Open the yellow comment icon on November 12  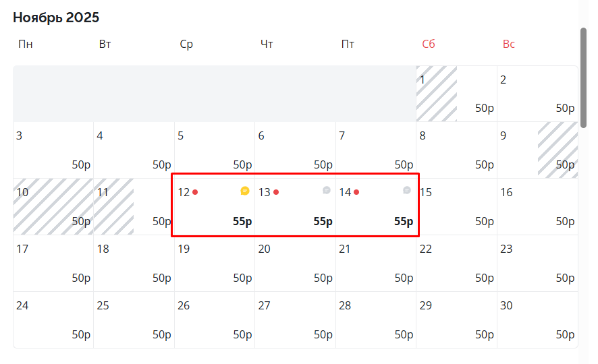[245, 191]
